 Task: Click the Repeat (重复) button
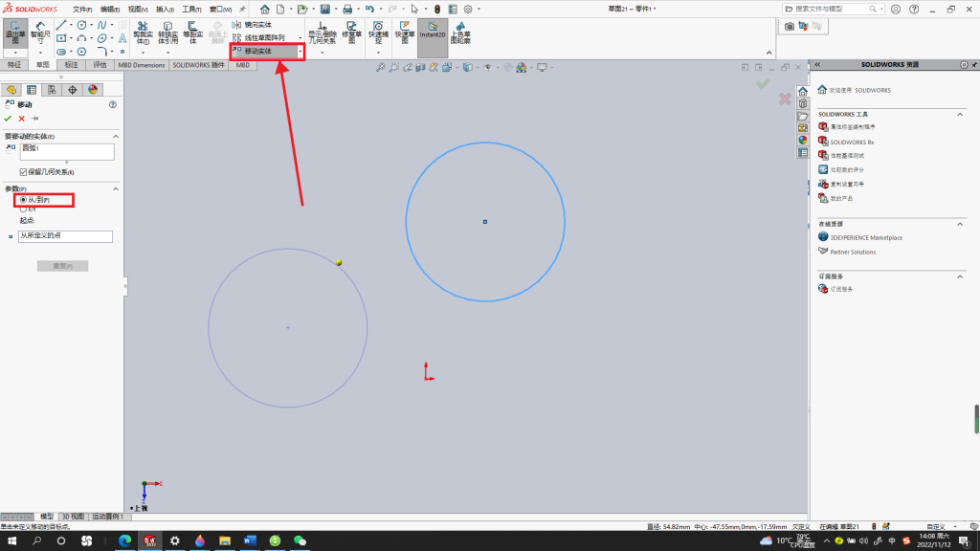pos(62,266)
